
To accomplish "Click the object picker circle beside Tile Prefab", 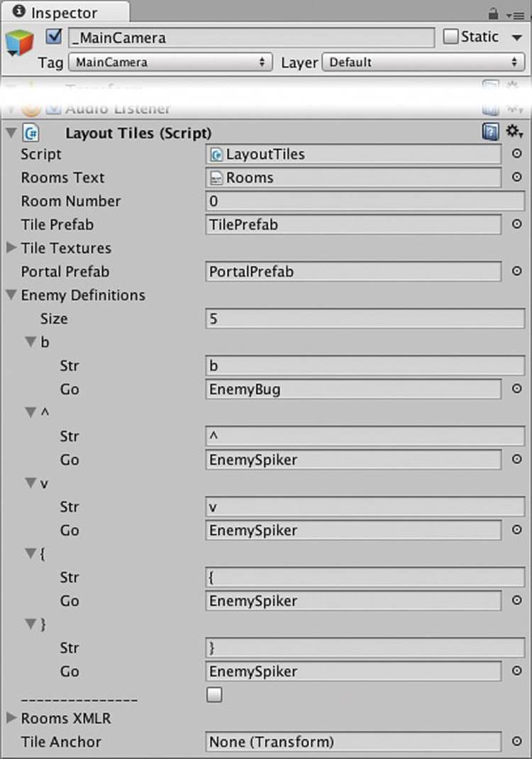I will coord(516,224).
